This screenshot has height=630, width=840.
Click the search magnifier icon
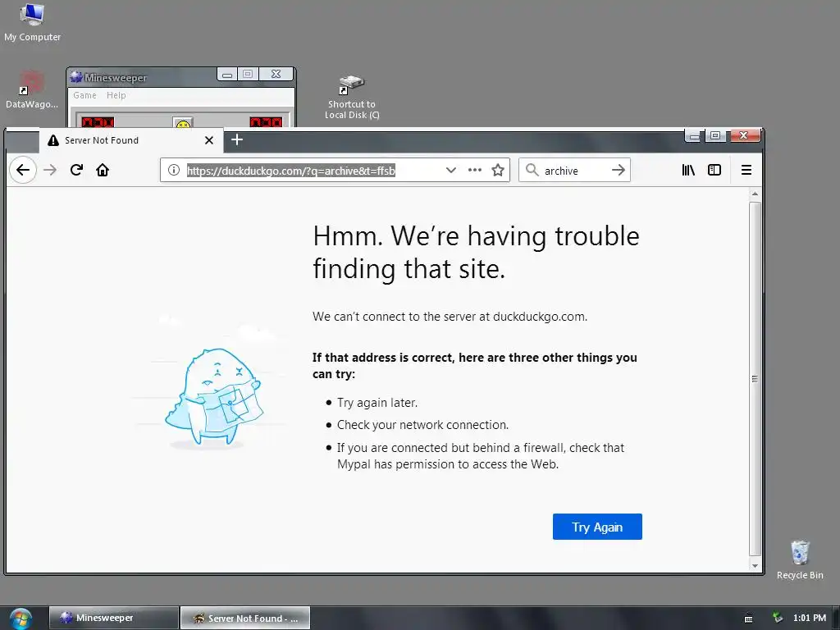click(x=532, y=170)
